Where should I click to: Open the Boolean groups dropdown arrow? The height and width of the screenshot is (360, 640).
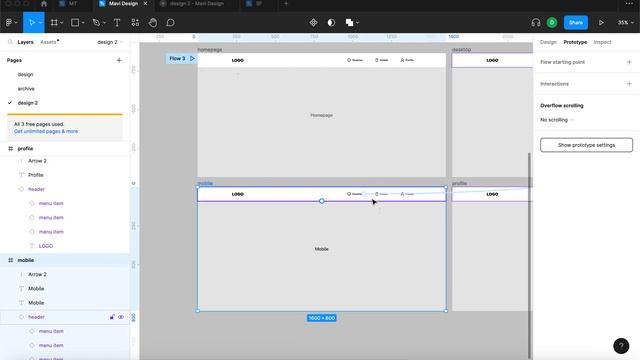[x=358, y=23]
